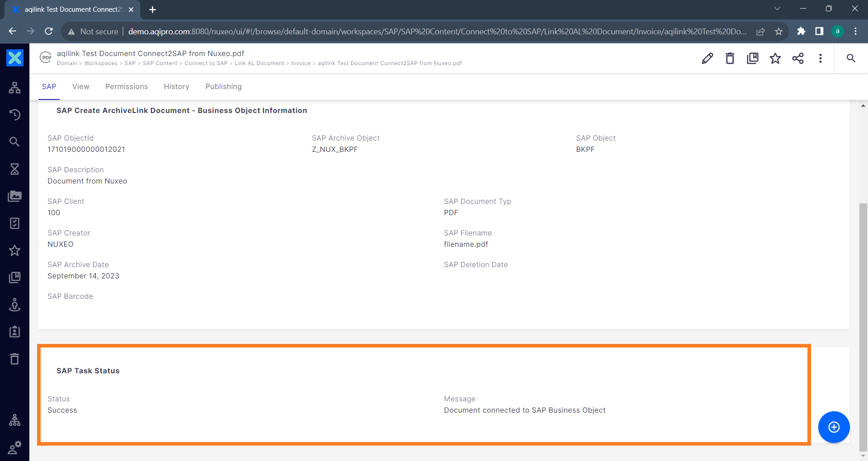Screen dimensions: 868x461
Task: Click the address bar URL
Action: pos(437,32)
